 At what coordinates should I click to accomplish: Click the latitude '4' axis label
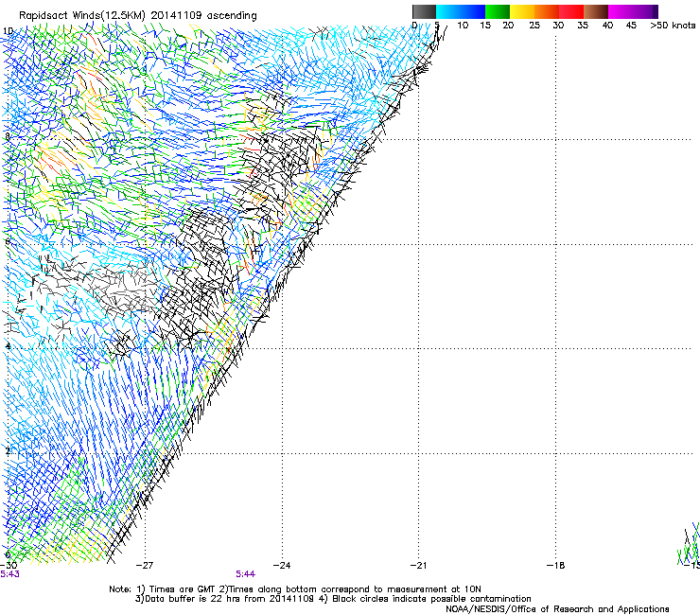click(x=8, y=346)
